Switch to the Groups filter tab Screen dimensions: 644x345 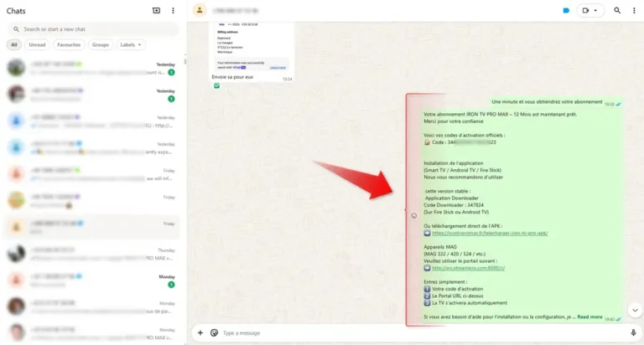point(100,44)
